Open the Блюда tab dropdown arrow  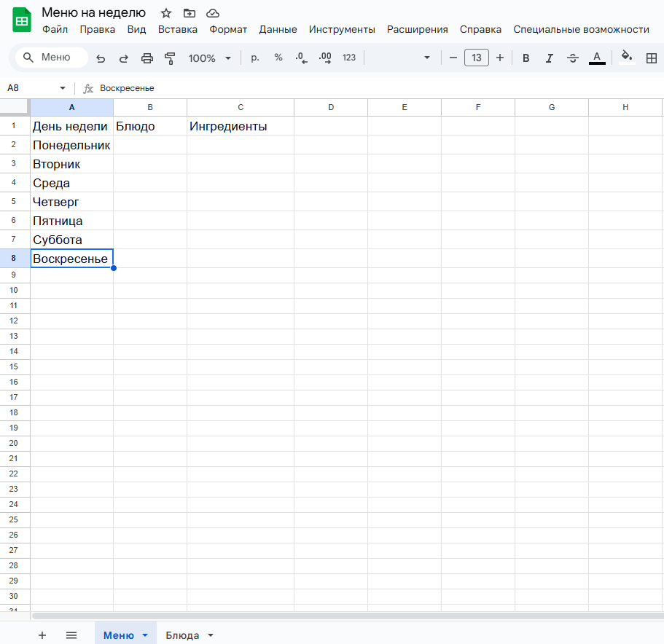tap(211, 635)
